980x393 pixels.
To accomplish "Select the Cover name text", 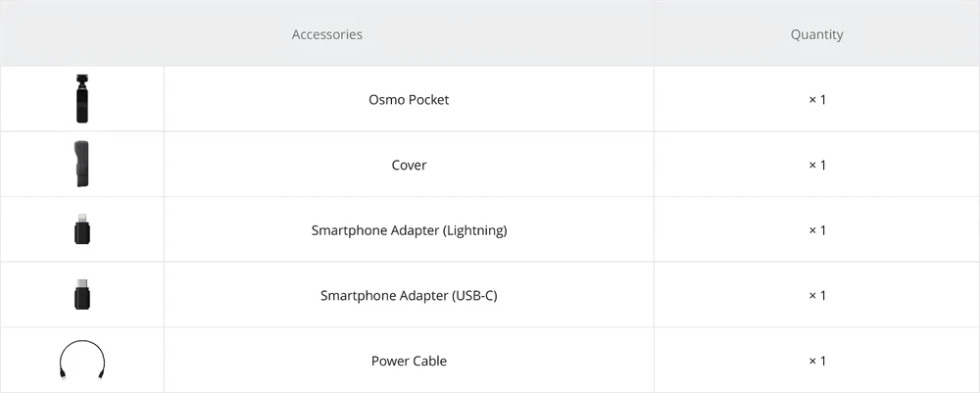I will click(x=409, y=166).
